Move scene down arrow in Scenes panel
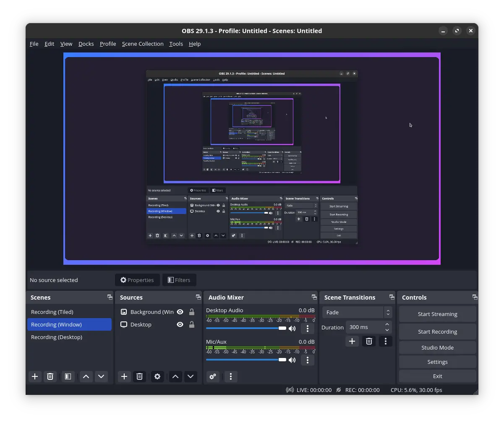This screenshot has width=504, height=423. (101, 376)
